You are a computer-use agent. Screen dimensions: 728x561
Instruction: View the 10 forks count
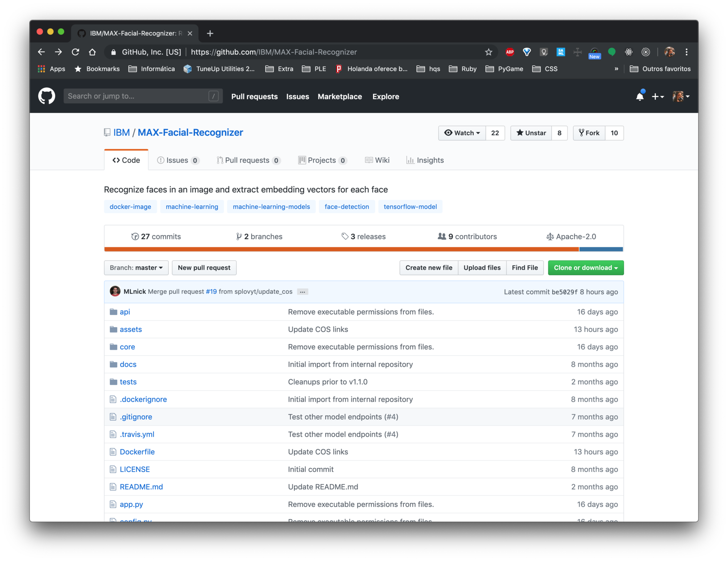click(x=614, y=133)
